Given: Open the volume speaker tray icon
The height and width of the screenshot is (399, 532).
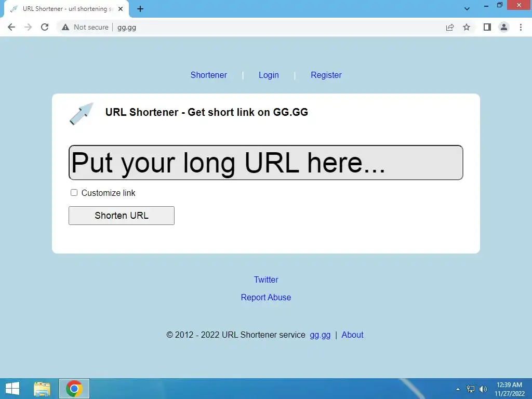Looking at the screenshot, I should click(x=483, y=389).
